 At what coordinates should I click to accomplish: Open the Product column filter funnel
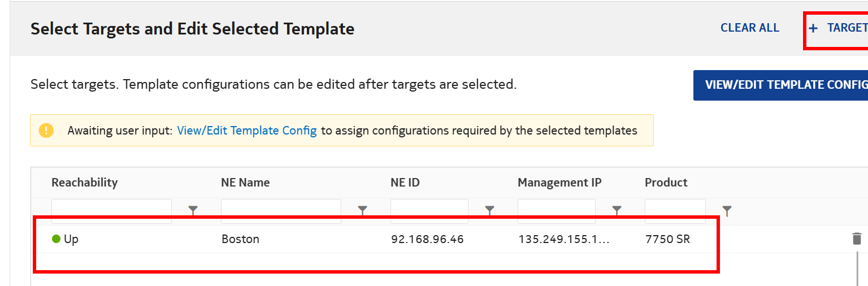(x=727, y=210)
